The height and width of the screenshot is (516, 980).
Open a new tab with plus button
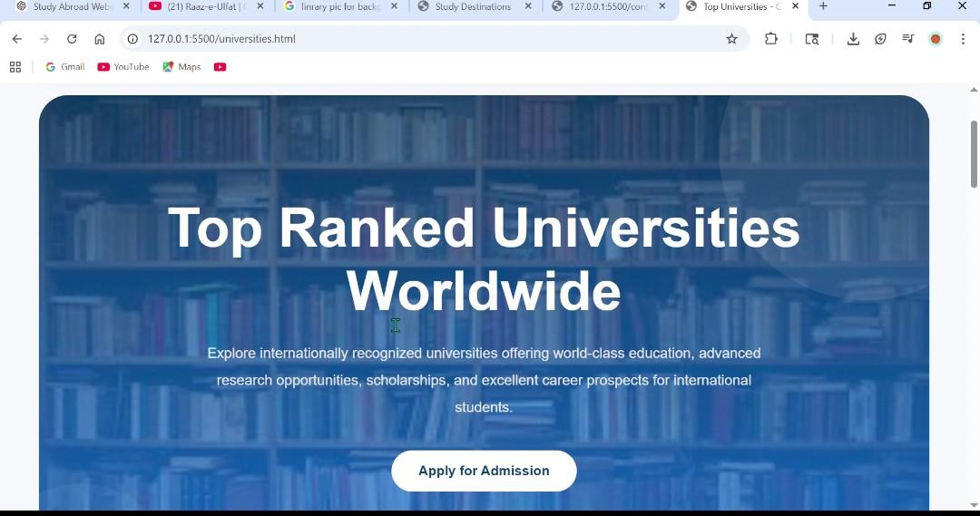tap(823, 6)
